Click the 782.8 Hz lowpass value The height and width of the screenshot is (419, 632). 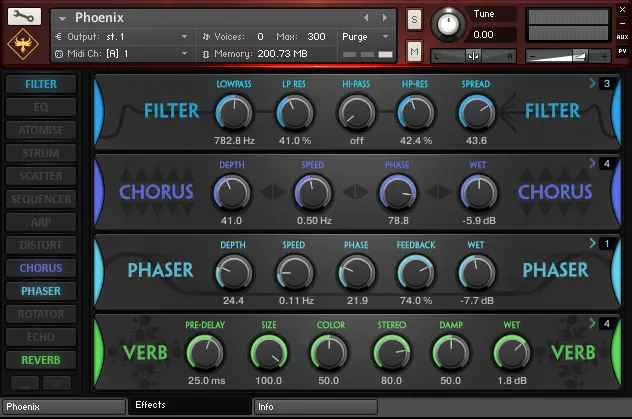(x=234, y=141)
